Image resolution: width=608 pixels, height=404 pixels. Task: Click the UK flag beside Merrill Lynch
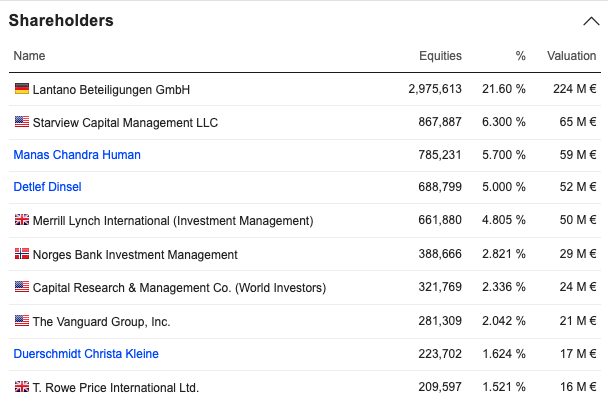22,220
